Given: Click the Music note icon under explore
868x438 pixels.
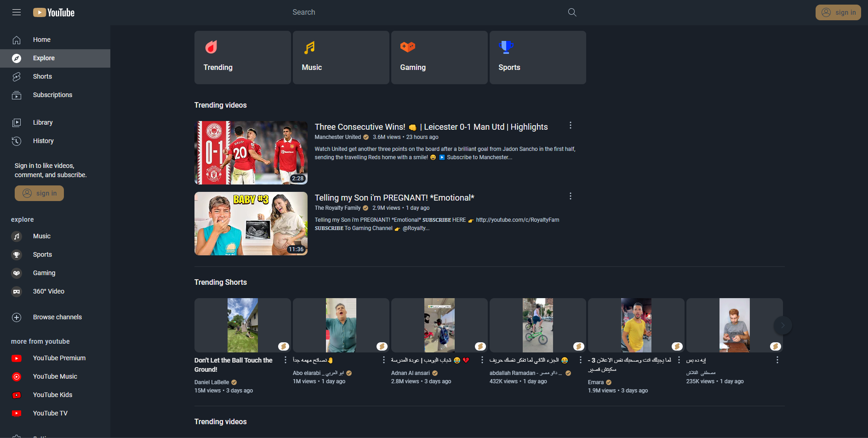Looking at the screenshot, I should pos(17,236).
